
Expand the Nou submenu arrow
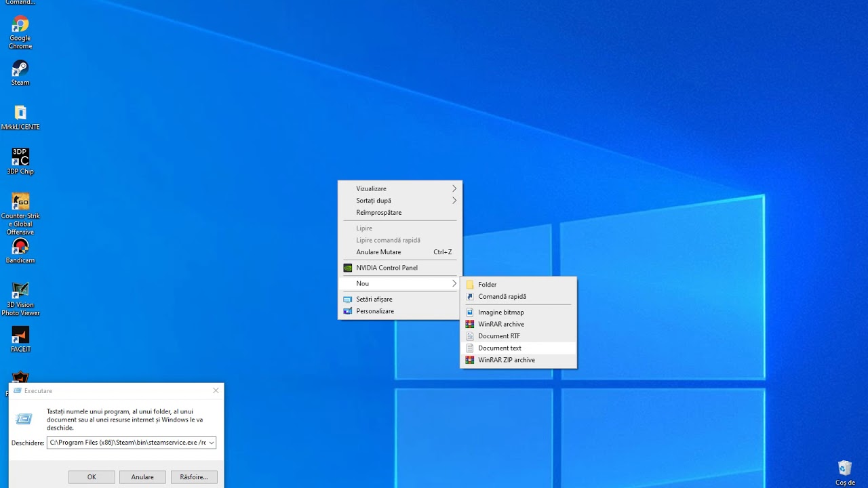point(454,283)
